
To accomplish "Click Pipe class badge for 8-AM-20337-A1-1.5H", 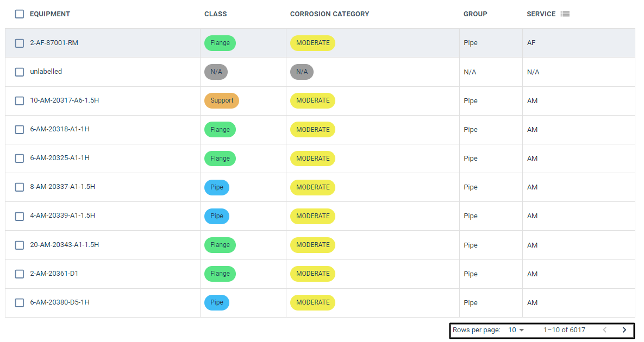I will 217,187.
